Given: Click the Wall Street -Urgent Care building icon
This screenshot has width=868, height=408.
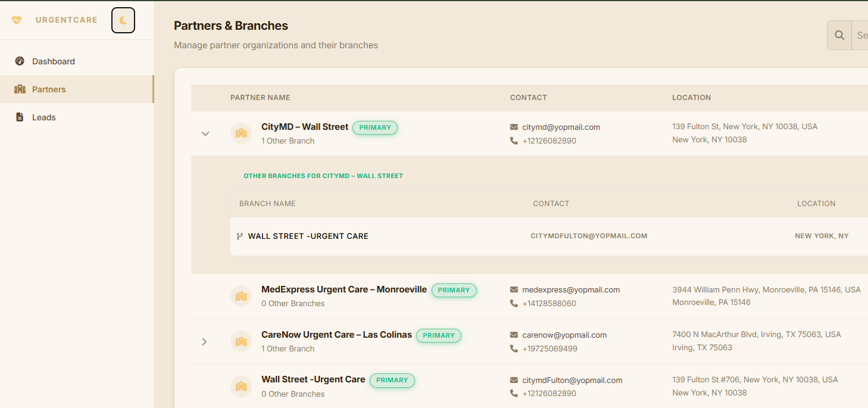Looking at the screenshot, I should 241,387.
